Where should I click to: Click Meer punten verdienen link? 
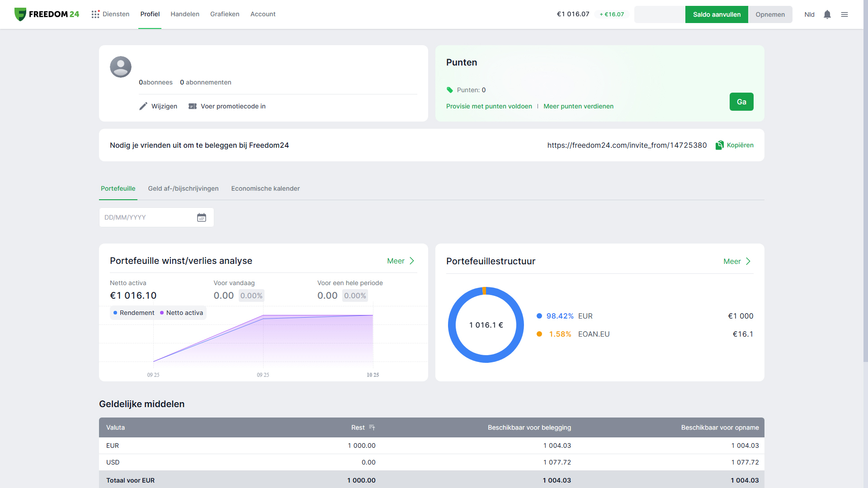point(578,106)
